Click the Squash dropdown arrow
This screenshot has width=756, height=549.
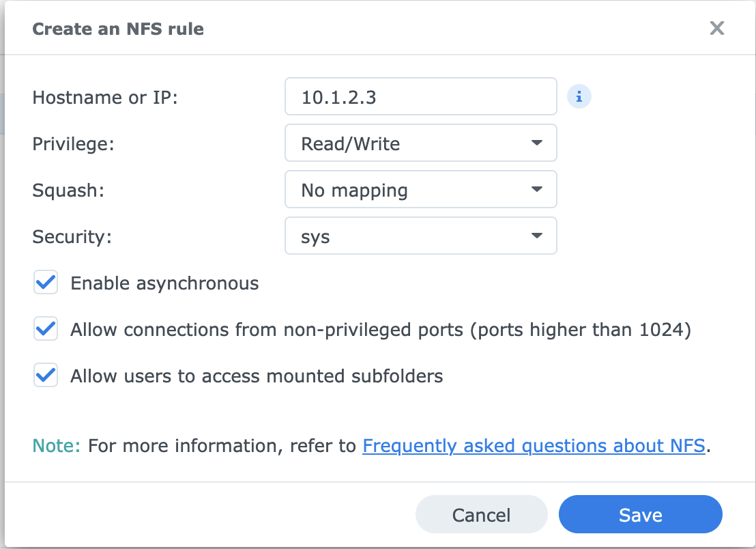pyautogui.click(x=537, y=189)
